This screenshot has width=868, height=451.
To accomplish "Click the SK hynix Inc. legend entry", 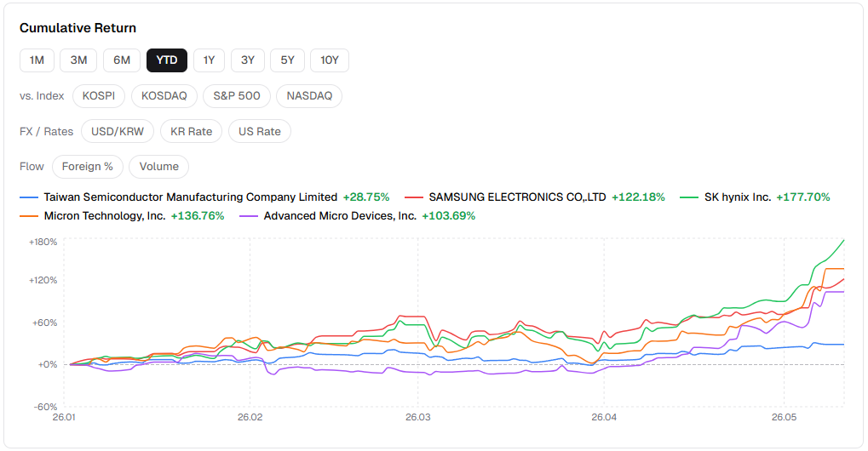I will click(x=755, y=197).
